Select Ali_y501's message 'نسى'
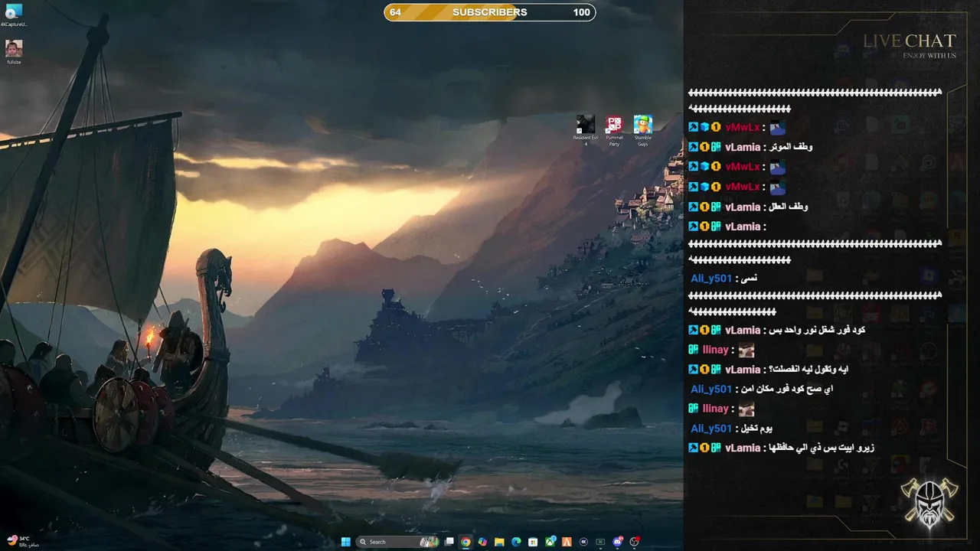Screen dimensions: 980x551 coord(750,279)
